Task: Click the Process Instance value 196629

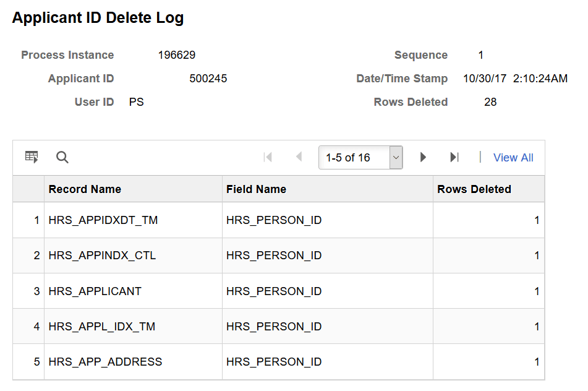Action: [178, 55]
